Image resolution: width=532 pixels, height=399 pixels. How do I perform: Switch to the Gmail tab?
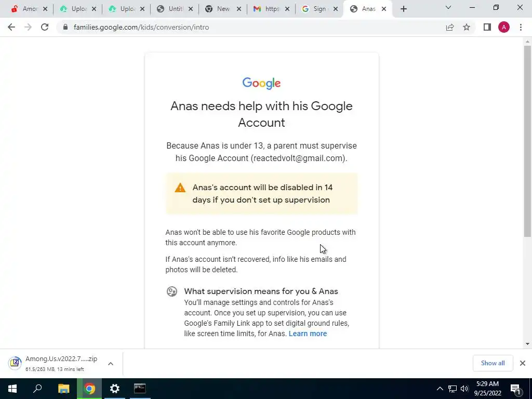coord(271,9)
